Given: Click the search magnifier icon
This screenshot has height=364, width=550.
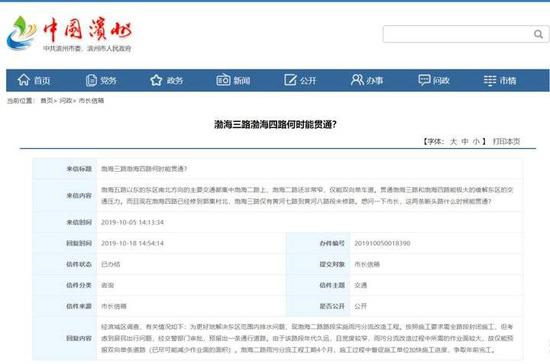Looking at the screenshot, I should pos(538,34).
